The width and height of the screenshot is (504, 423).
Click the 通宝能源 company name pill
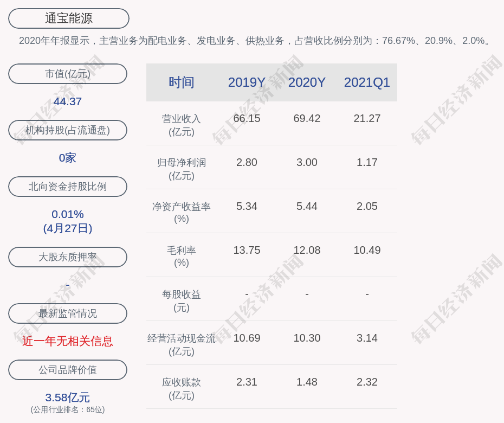[68, 18]
